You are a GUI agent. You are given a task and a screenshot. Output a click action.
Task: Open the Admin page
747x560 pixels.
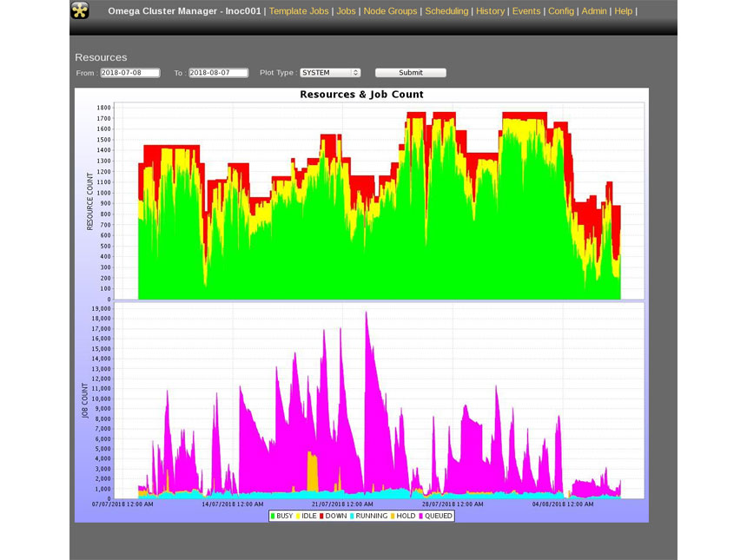click(x=594, y=11)
